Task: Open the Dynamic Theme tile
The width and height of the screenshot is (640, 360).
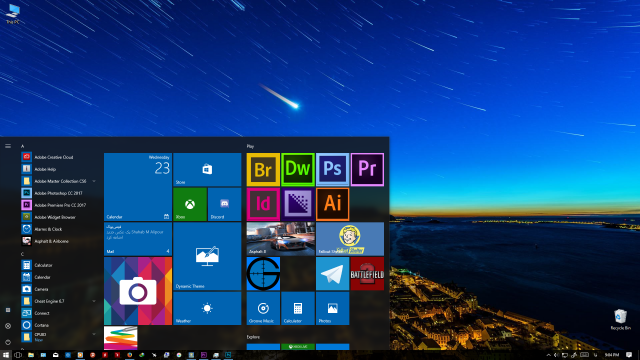Action: click(x=207, y=256)
